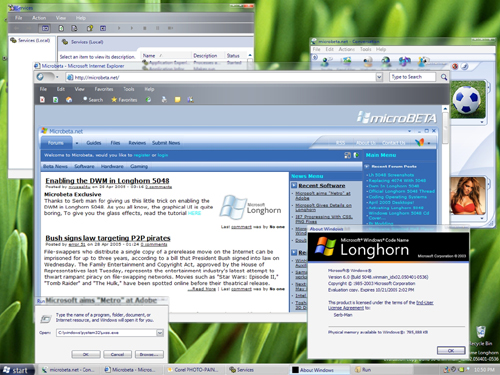Open the Run dialog Open field dropdown
This screenshot has width=500, height=375.
tap(160, 333)
